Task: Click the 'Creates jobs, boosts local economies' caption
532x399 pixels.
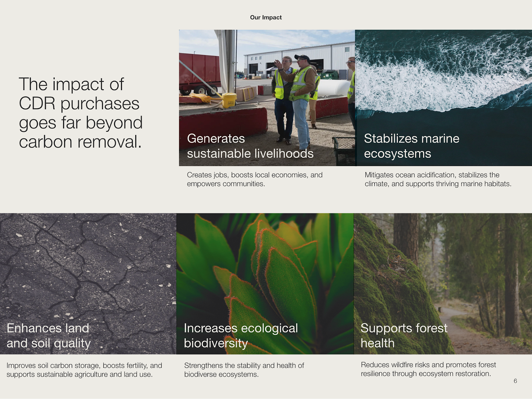Action: point(255,179)
